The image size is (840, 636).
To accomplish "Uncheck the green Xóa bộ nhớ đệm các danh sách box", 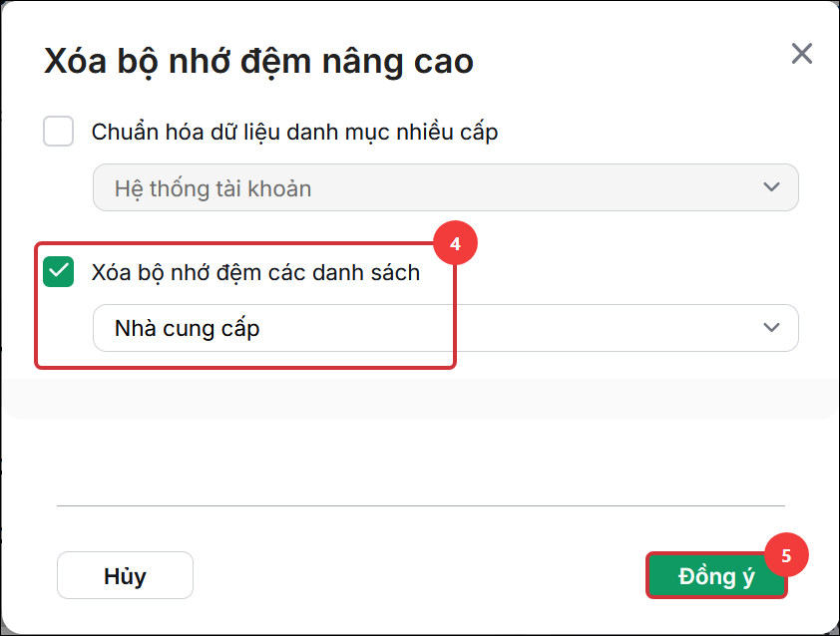I will (59, 272).
